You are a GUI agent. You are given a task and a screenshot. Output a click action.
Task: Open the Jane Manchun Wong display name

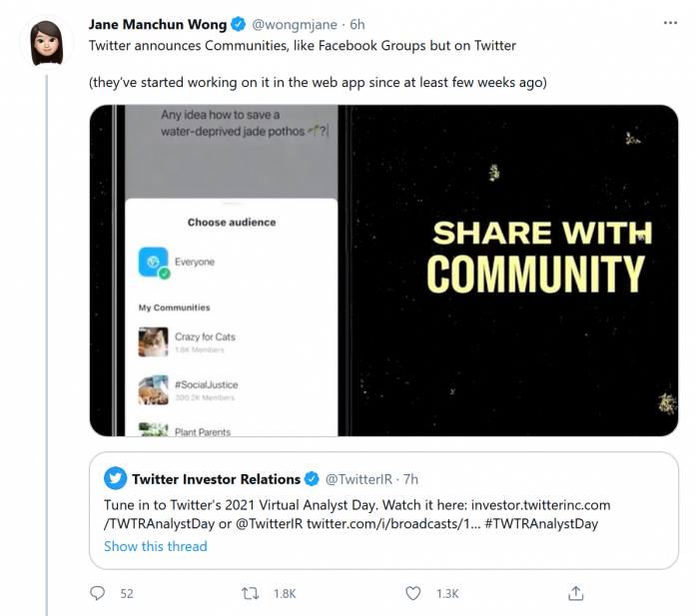[x=158, y=24]
